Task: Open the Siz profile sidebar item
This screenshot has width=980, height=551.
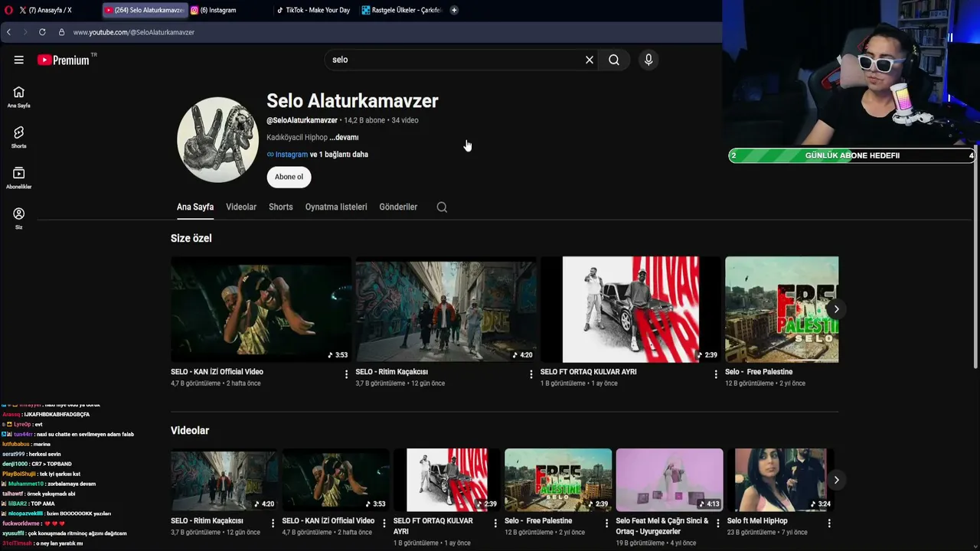Action: point(18,219)
